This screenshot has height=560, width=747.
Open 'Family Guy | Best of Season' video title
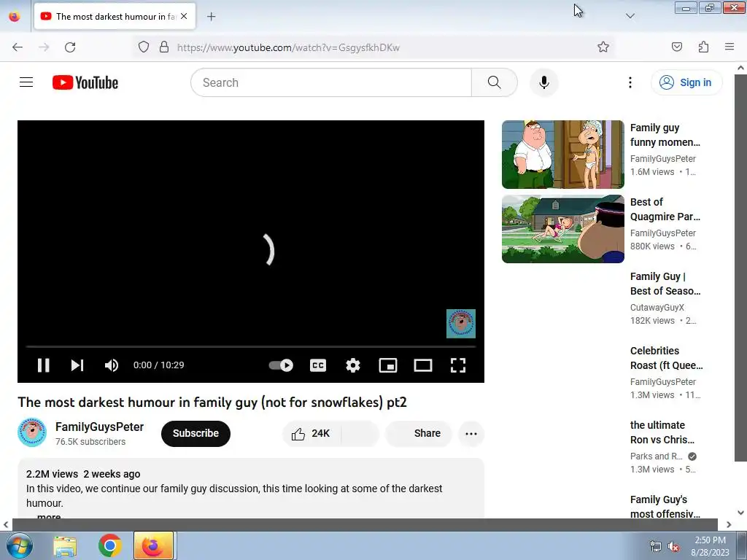[665, 284]
